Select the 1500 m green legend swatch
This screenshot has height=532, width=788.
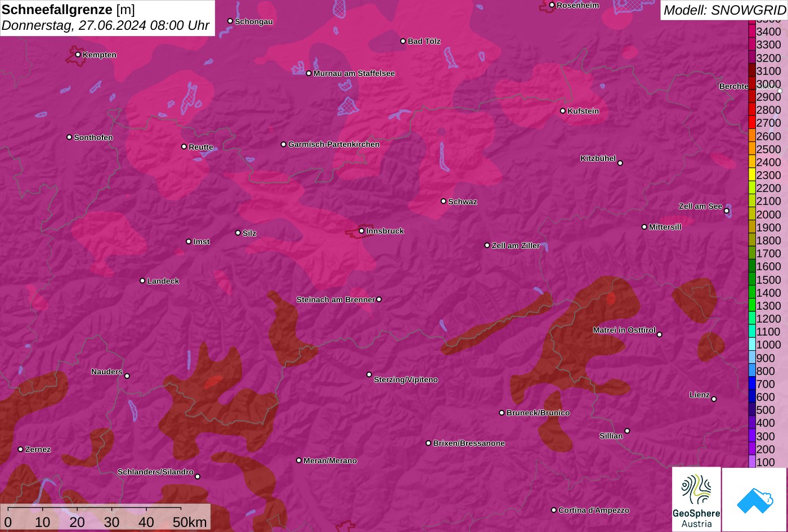point(752,280)
